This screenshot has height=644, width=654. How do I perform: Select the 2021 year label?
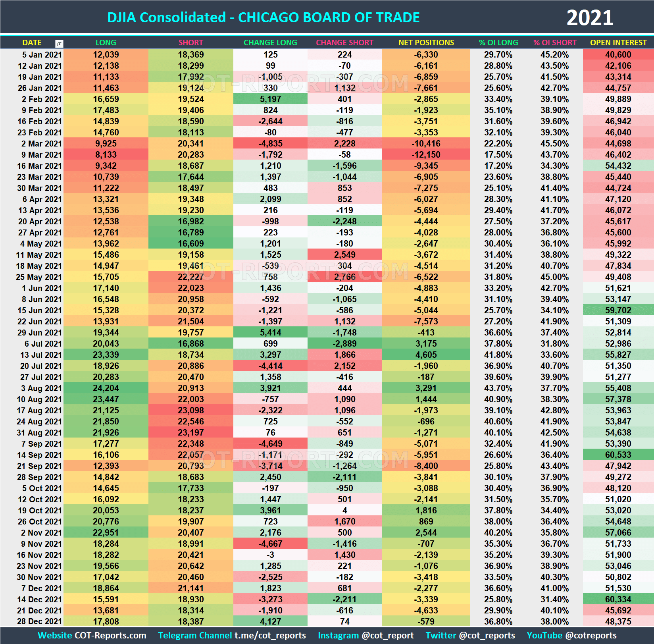590,17
